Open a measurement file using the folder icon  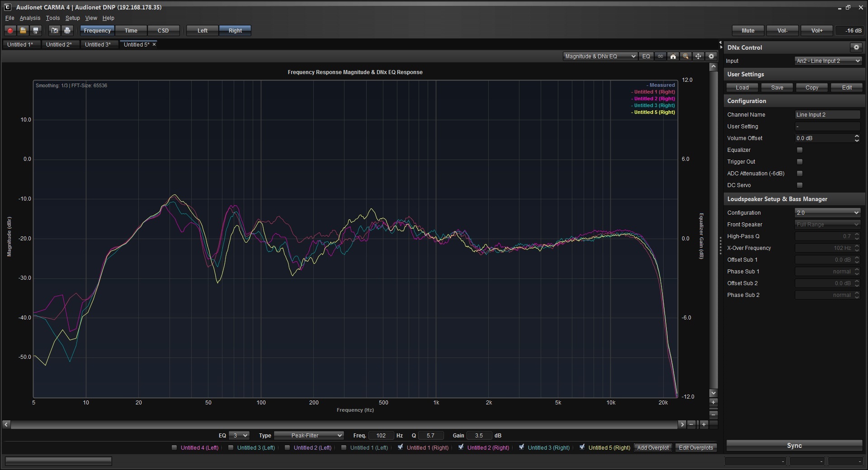click(x=23, y=31)
